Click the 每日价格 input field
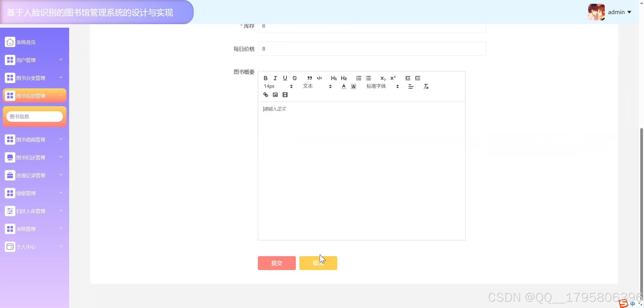The image size is (644, 308). coord(372,49)
